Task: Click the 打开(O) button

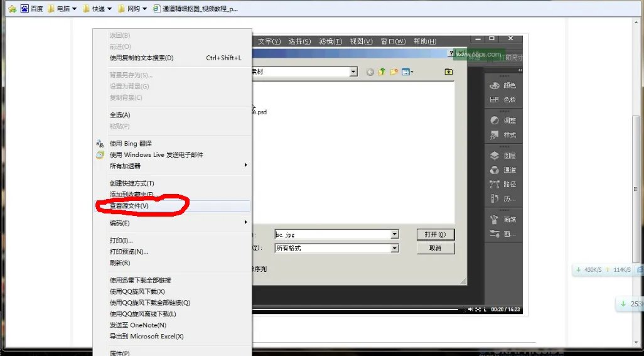Action: (436, 234)
